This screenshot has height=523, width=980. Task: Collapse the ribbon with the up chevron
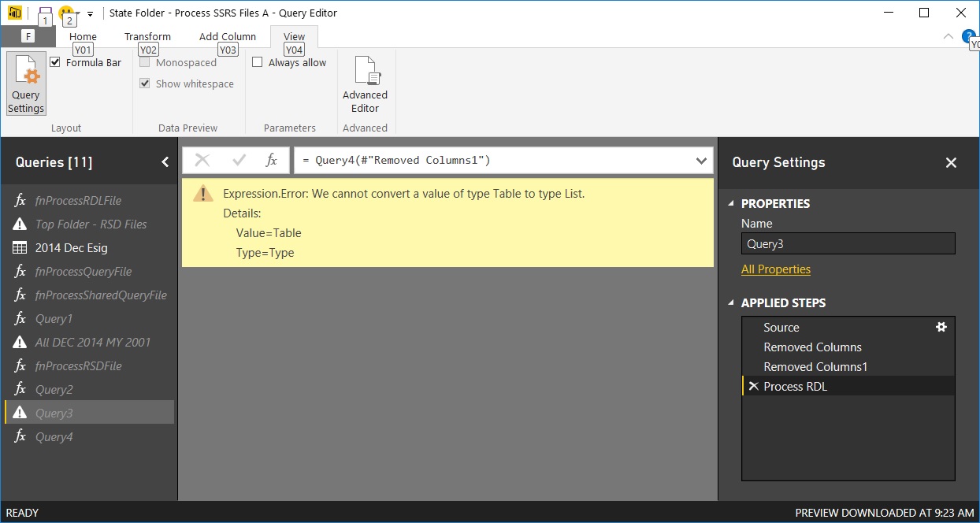click(x=948, y=36)
